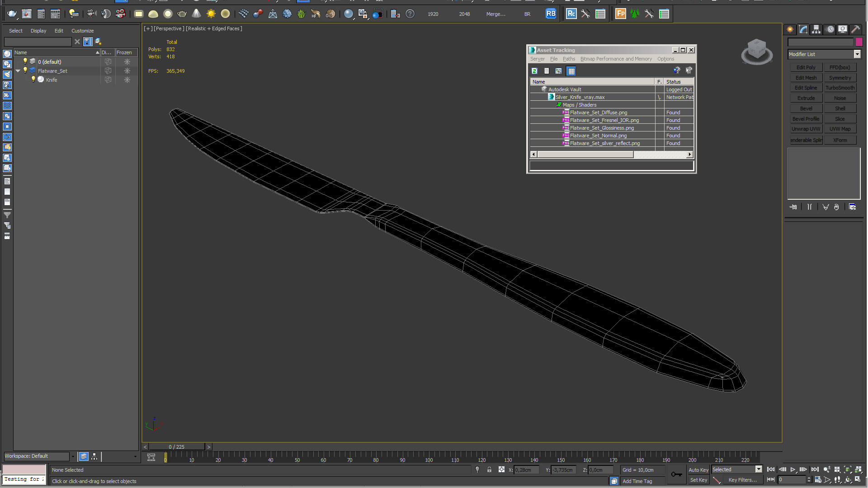Screen dimensions: 868x488
Task: Open the Display menu in scene explorer
Action: 38,31
